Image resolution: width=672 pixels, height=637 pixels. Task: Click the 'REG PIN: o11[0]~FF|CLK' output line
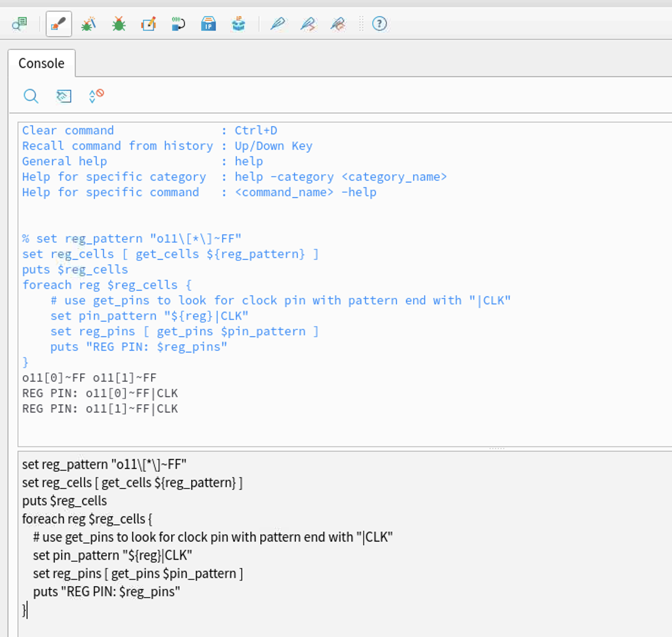click(x=100, y=393)
